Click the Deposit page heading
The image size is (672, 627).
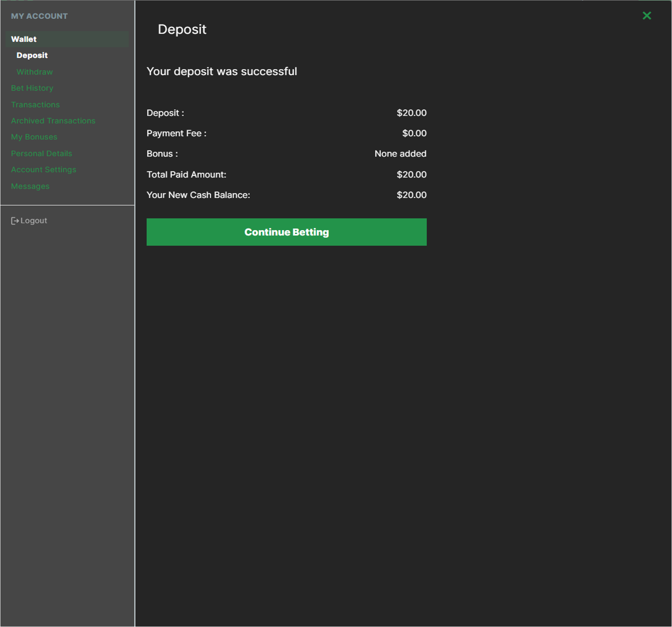click(182, 29)
